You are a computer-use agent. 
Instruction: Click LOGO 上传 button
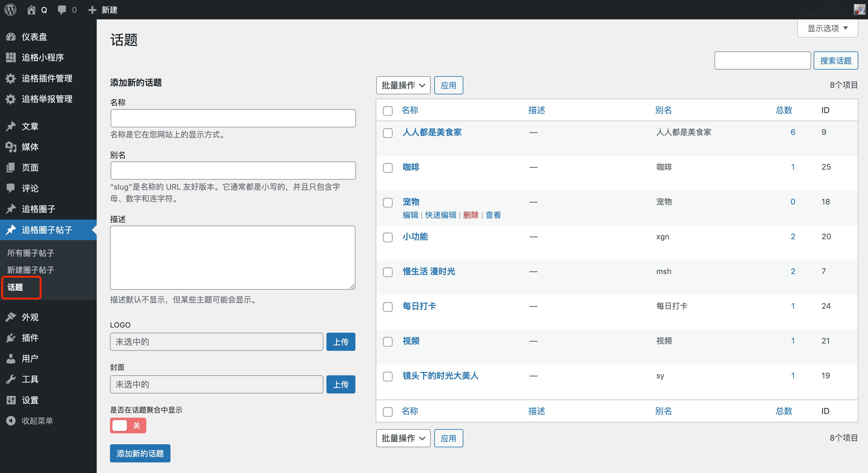click(341, 341)
